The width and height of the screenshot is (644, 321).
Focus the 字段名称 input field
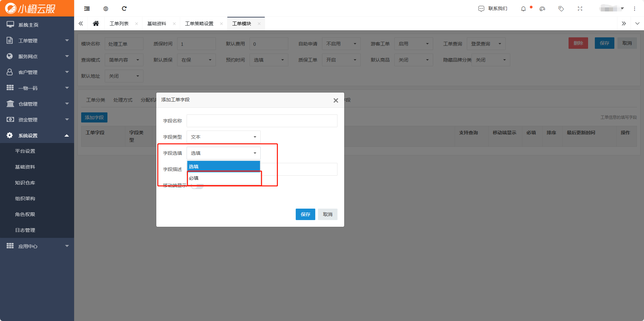[262, 121]
